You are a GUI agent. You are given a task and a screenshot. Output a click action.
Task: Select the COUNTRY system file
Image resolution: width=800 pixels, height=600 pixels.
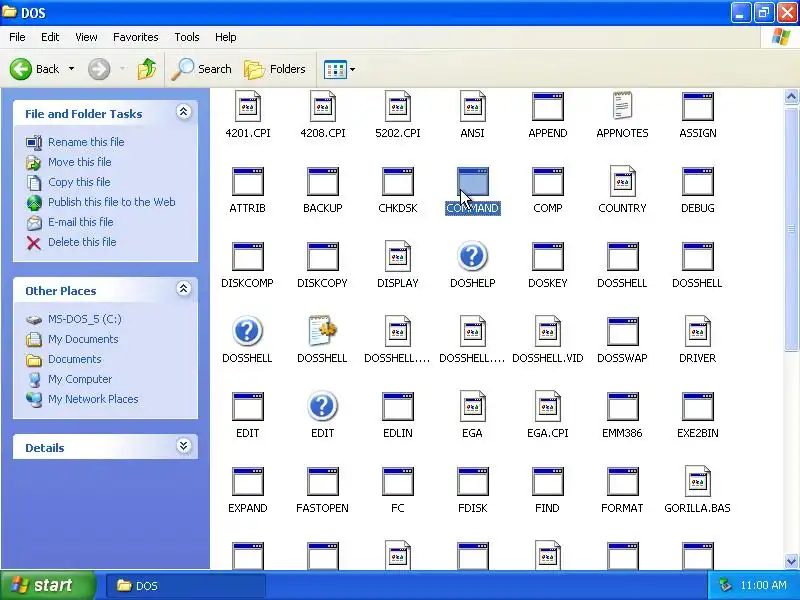(x=622, y=181)
